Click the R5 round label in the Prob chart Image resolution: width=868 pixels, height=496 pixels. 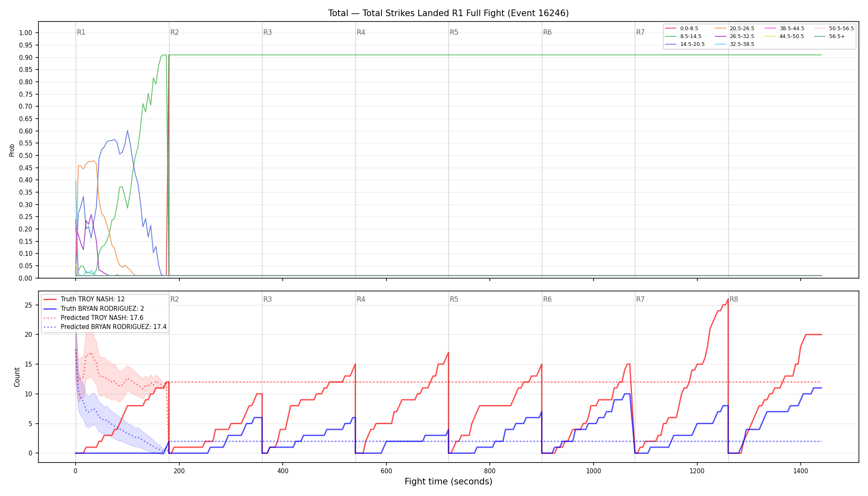point(454,32)
